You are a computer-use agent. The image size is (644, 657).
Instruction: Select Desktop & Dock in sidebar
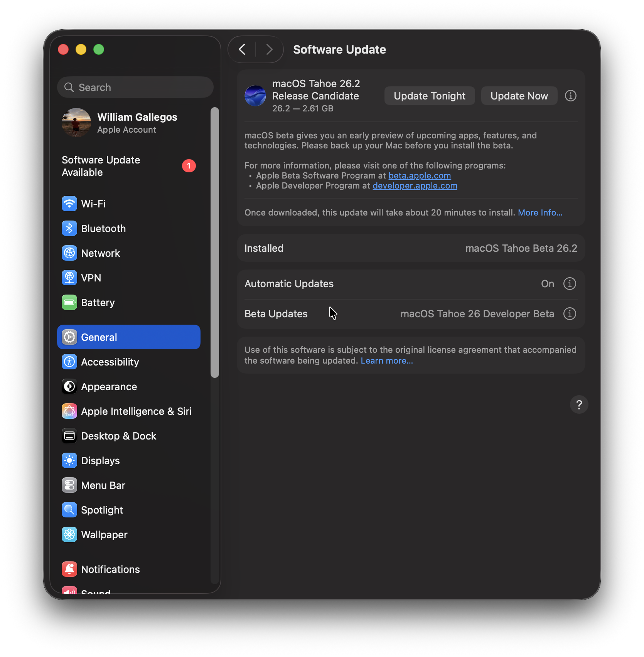(118, 436)
